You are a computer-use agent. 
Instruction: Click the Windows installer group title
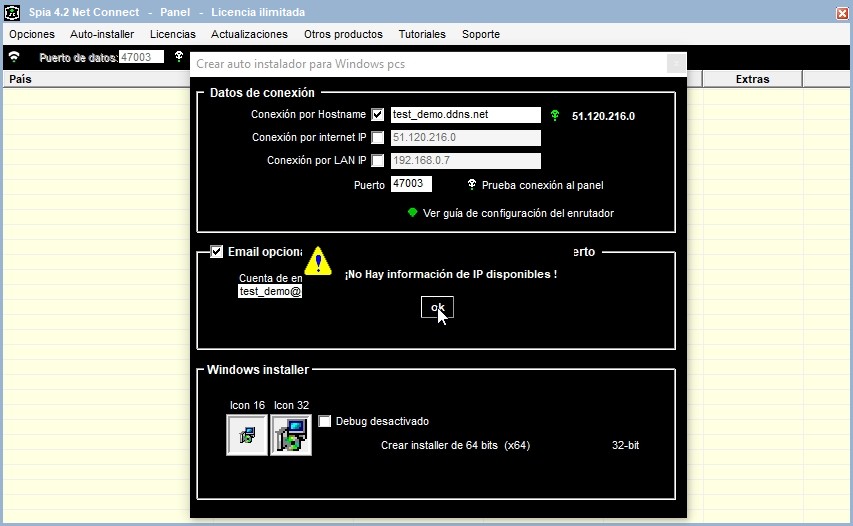tap(258, 370)
